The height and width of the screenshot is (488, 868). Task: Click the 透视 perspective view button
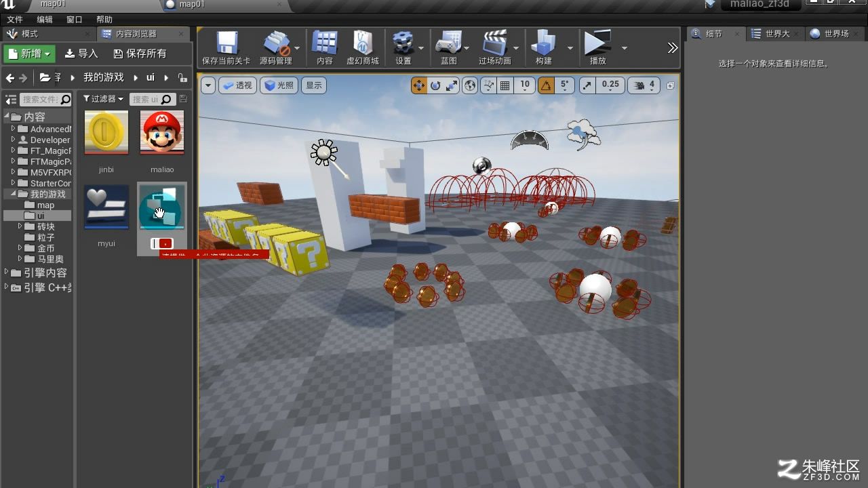pyautogui.click(x=237, y=85)
